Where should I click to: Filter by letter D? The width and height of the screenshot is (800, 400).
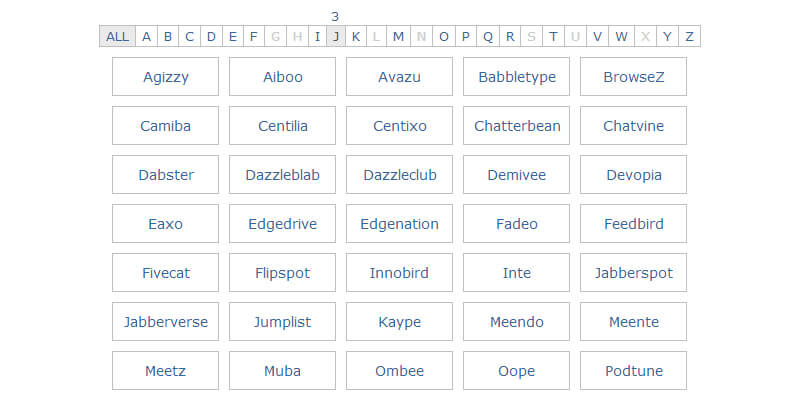click(211, 37)
